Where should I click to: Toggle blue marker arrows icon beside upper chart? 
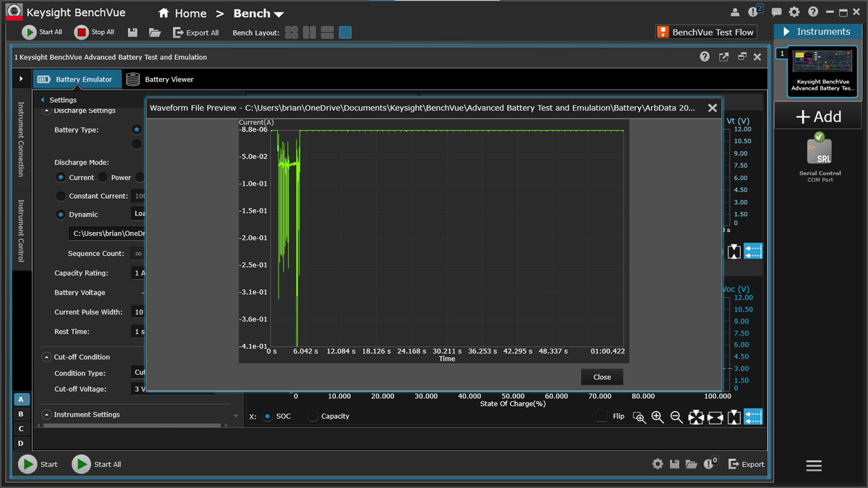point(753,251)
